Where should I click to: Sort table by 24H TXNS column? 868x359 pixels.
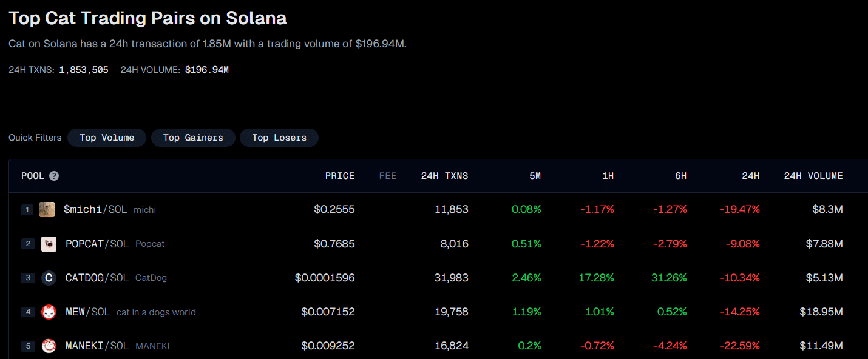point(444,176)
